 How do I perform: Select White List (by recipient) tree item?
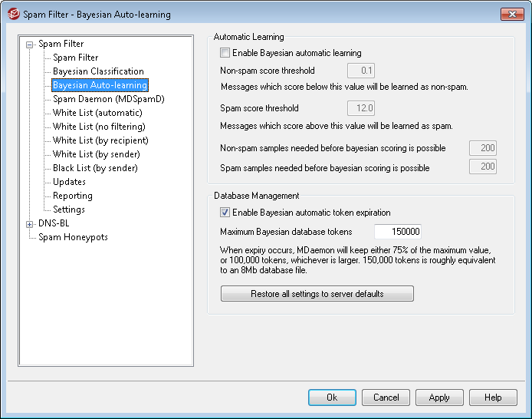pyautogui.click(x=100, y=140)
